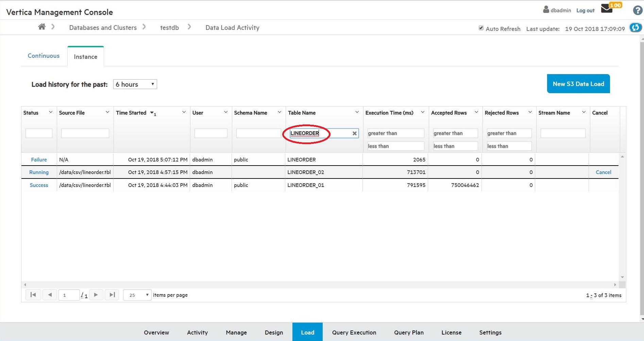
Task: Open the help question mark icon
Action: coord(638,11)
